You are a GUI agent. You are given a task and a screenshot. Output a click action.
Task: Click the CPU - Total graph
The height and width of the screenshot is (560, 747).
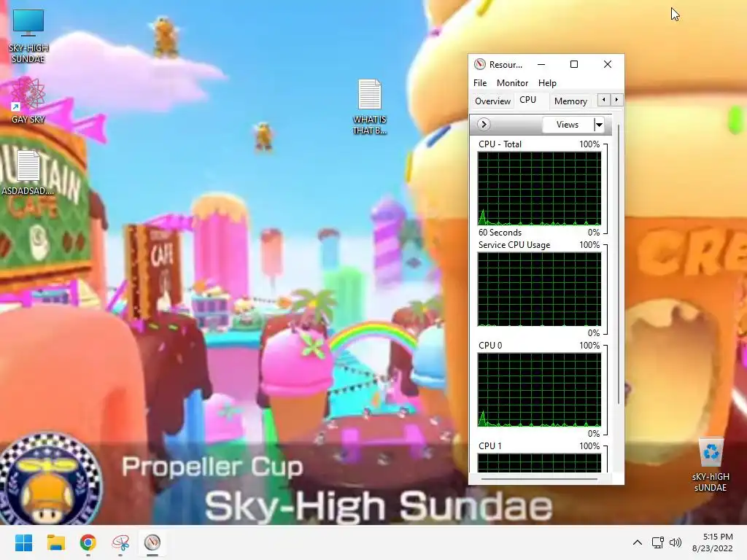(539, 189)
